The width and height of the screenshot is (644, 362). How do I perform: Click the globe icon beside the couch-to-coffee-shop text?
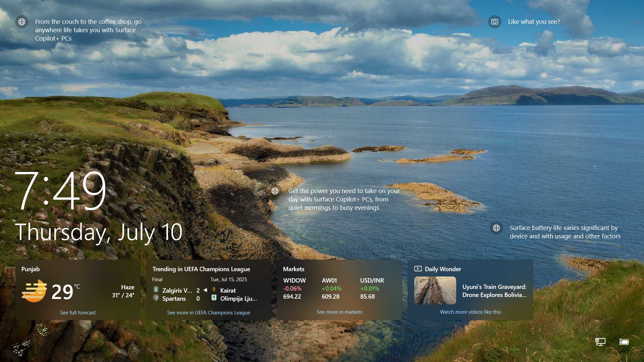click(x=22, y=22)
